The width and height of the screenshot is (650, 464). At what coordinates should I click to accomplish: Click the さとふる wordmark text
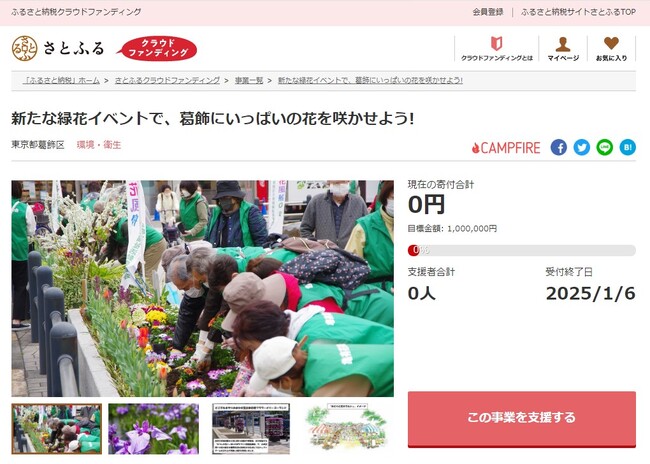(x=73, y=48)
